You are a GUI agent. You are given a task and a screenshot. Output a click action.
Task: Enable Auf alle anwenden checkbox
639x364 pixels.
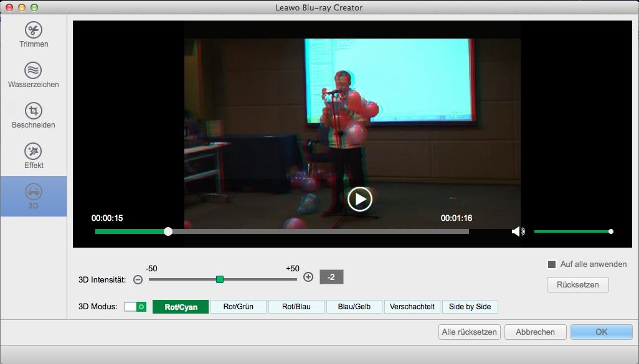(552, 264)
